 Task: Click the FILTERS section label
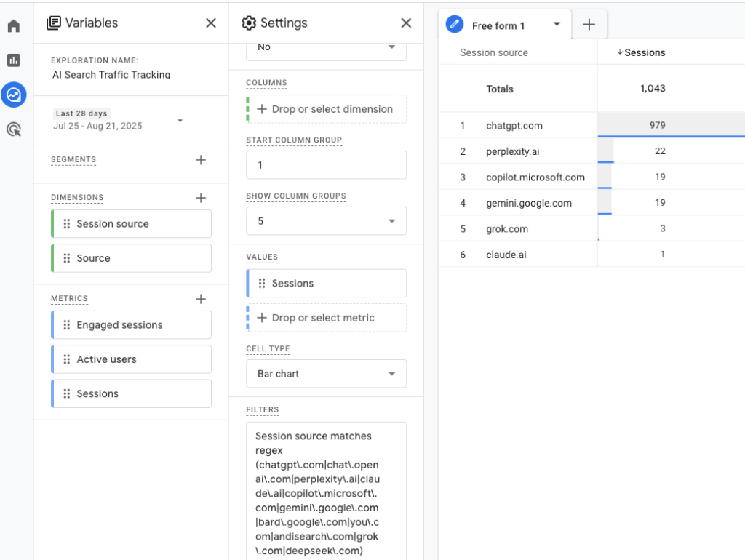pos(262,409)
